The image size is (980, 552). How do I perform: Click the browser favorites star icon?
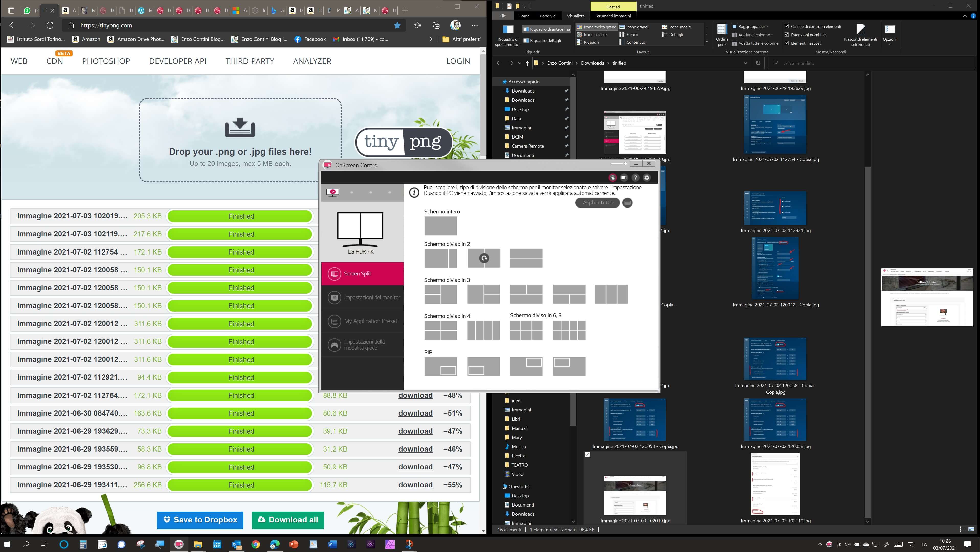[x=397, y=26]
